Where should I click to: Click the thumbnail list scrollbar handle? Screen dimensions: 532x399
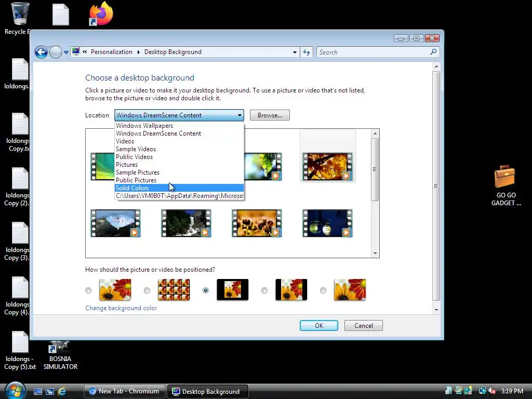click(x=375, y=169)
